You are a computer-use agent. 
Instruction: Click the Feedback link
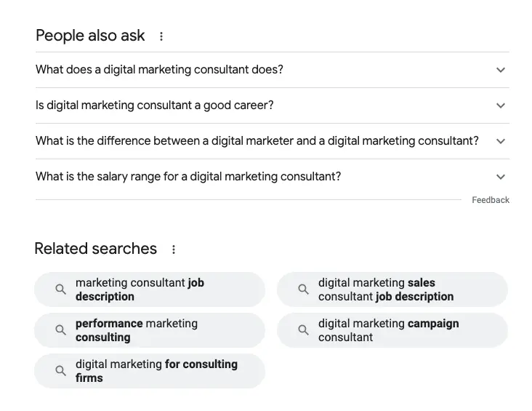pos(491,200)
